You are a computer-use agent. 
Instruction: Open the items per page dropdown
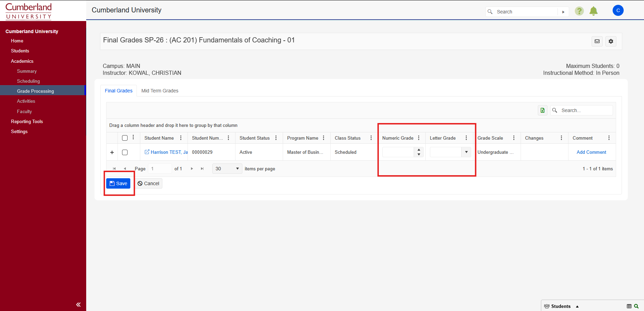(228, 169)
